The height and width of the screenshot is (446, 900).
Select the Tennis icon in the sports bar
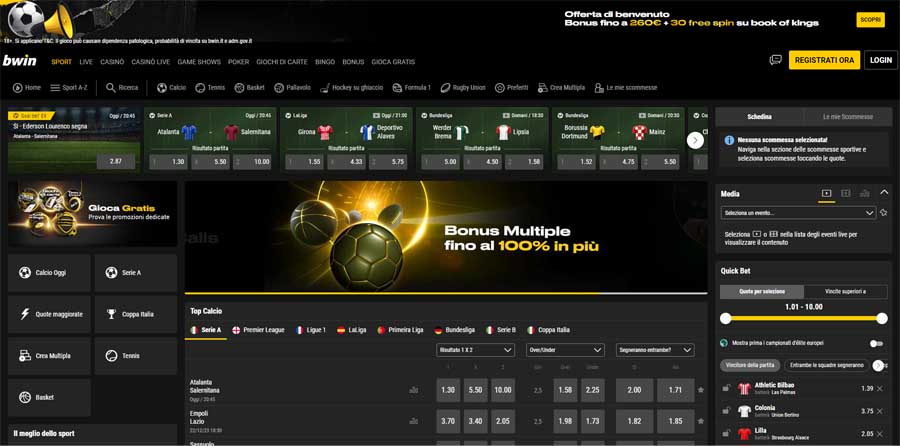point(200,88)
